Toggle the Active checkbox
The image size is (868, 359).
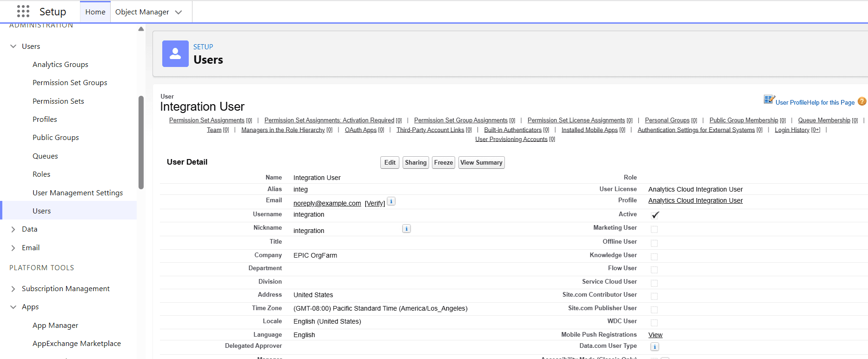click(x=655, y=215)
